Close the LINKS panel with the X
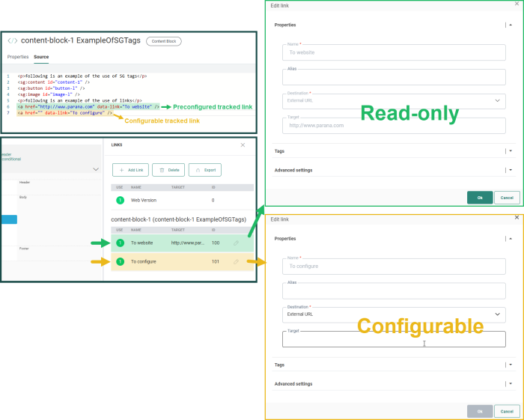This screenshot has width=524, height=420. click(242, 144)
